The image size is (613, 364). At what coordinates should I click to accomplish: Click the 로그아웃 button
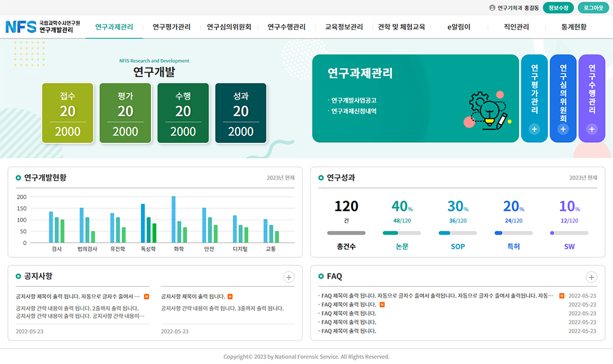[593, 8]
